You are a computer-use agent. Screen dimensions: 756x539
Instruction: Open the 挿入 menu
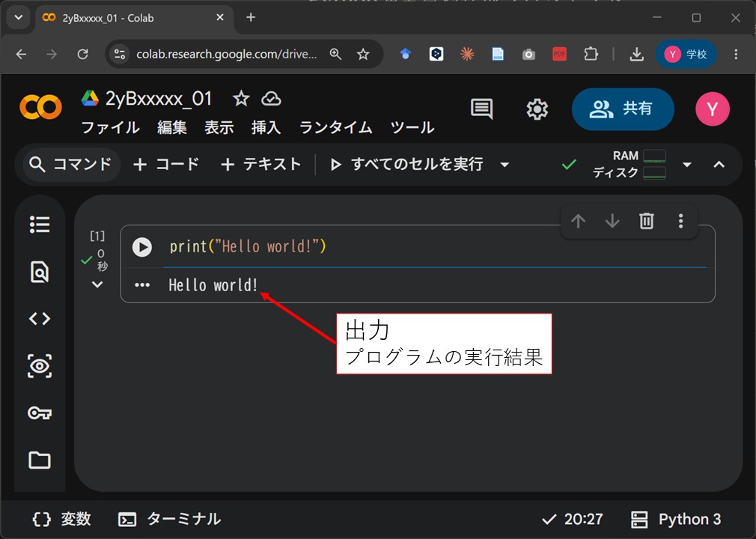pos(266,128)
